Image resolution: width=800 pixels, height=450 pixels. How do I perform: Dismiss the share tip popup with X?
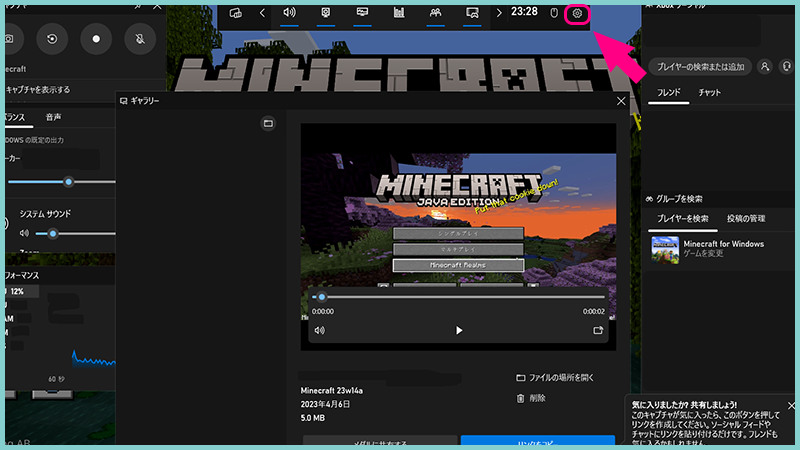click(791, 406)
